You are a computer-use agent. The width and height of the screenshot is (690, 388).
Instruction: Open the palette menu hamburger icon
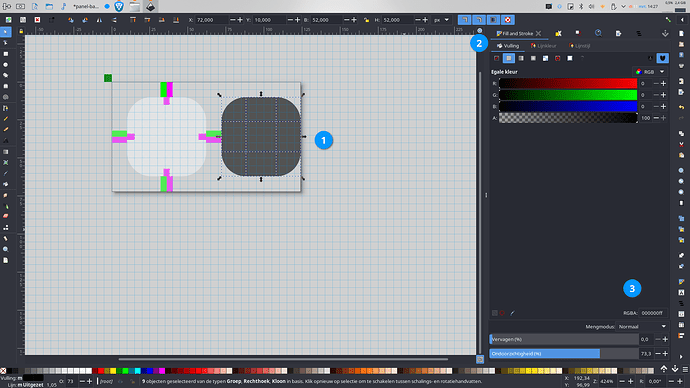coord(685,370)
